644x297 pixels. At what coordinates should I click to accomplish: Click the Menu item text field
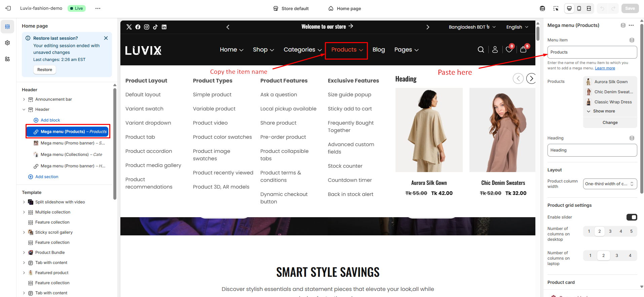pos(592,52)
